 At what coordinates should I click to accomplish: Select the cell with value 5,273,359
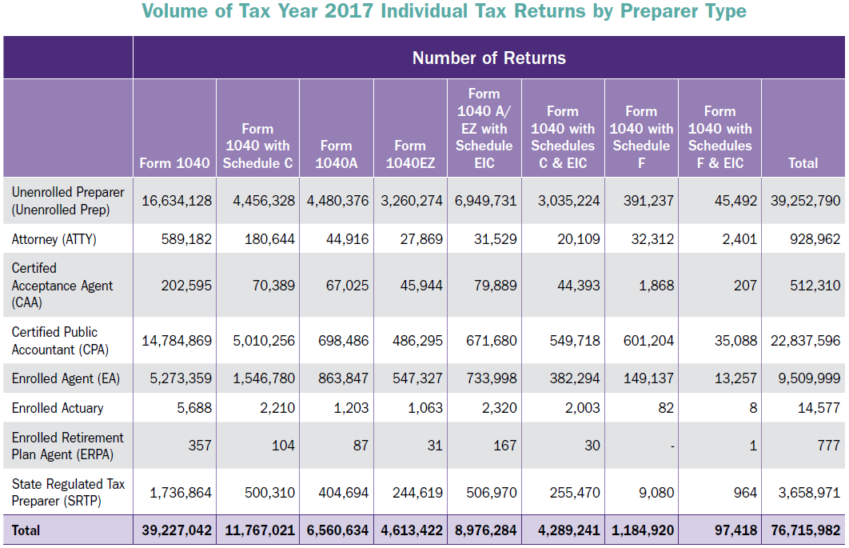point(178,379)
